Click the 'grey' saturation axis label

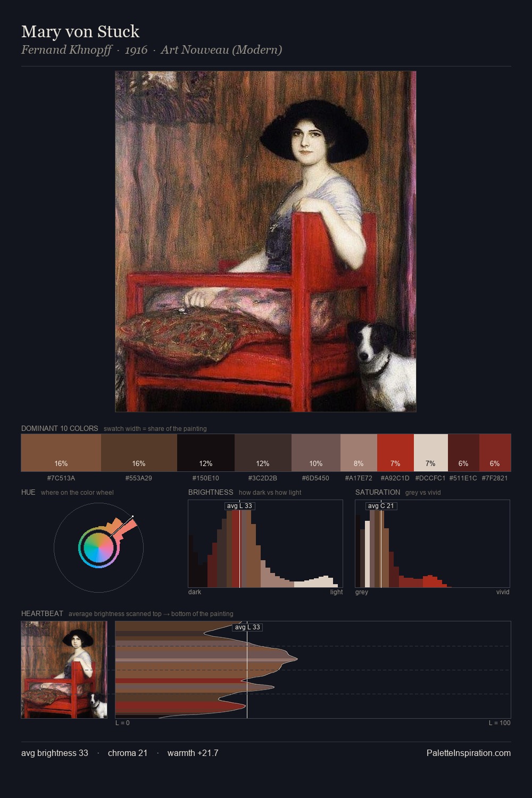362,592
